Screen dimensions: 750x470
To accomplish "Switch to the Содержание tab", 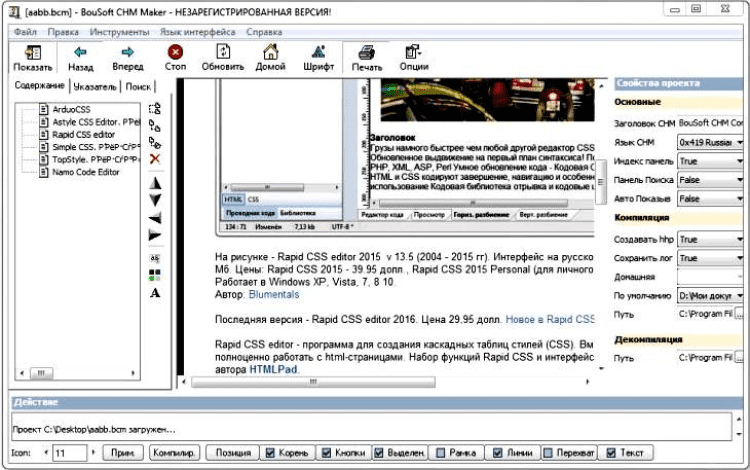I will [39, 85].
